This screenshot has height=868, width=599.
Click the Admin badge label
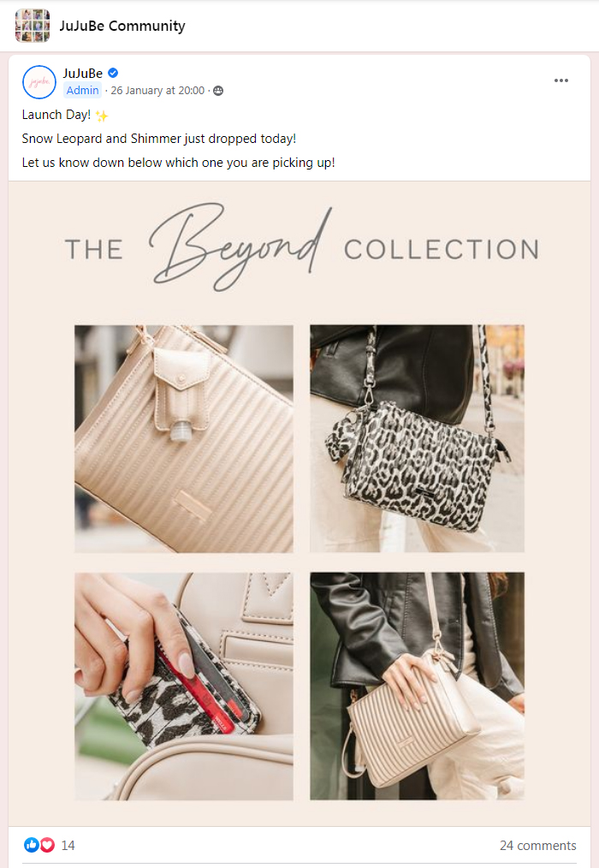(82, 90)
